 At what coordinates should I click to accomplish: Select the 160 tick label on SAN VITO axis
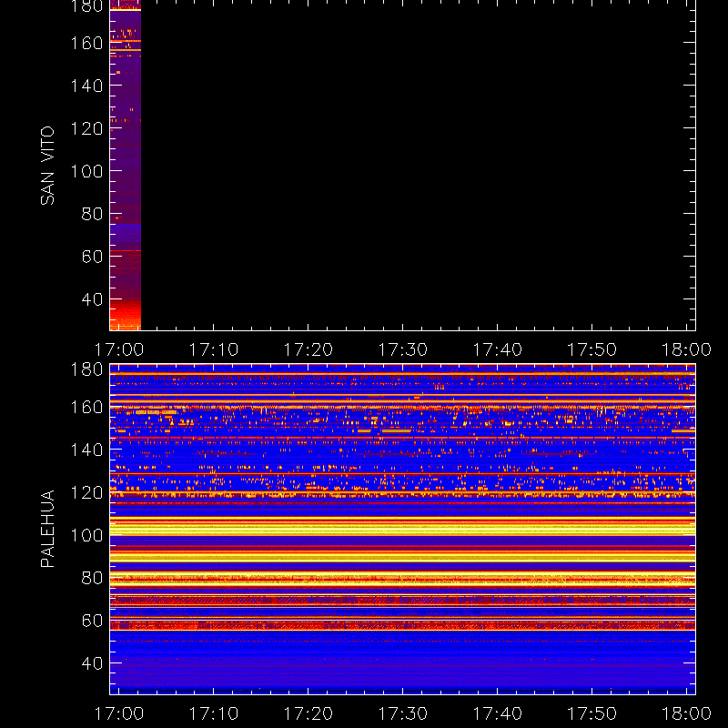point(86,43)
